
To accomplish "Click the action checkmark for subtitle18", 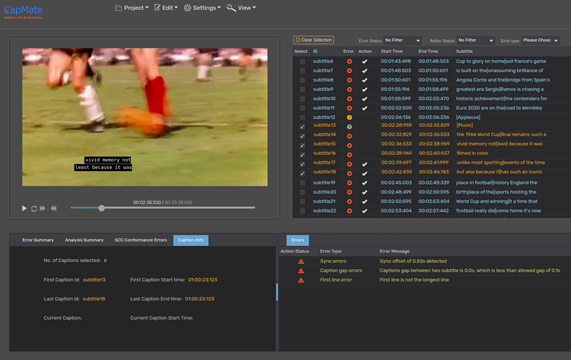I will point(365,174).
